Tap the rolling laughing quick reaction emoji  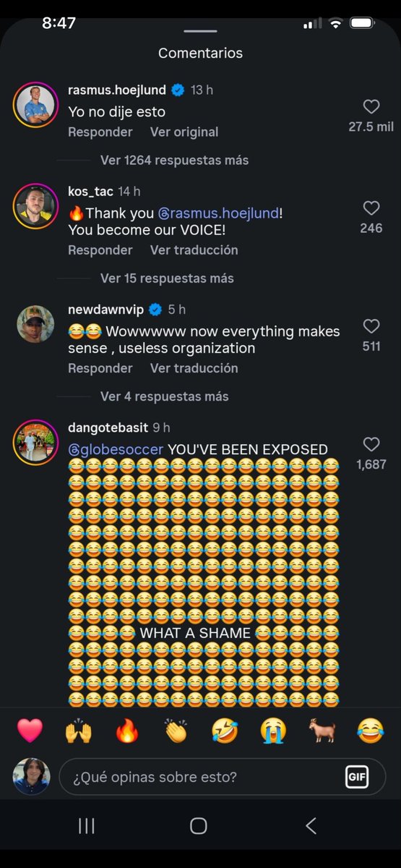point(225,731)
